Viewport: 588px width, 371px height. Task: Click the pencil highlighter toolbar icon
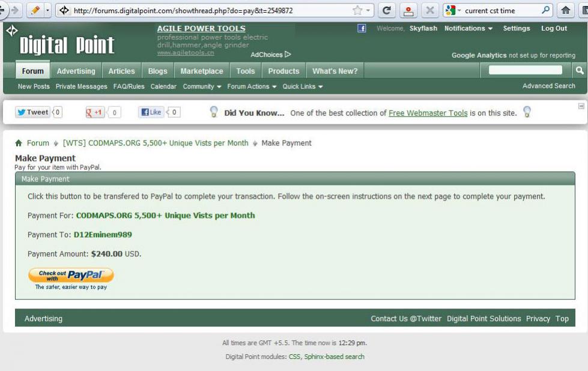click(x=35, y=10)
